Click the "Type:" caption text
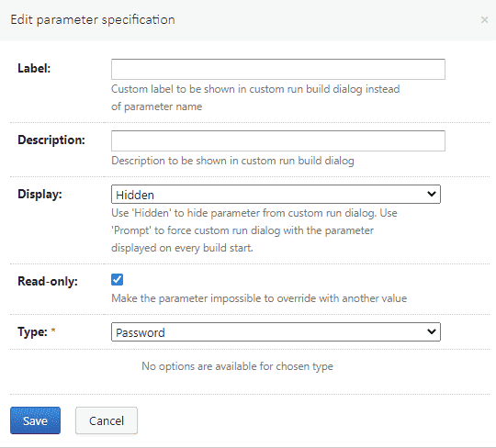This screenshot has width=496, height=448. coord(32,332)
